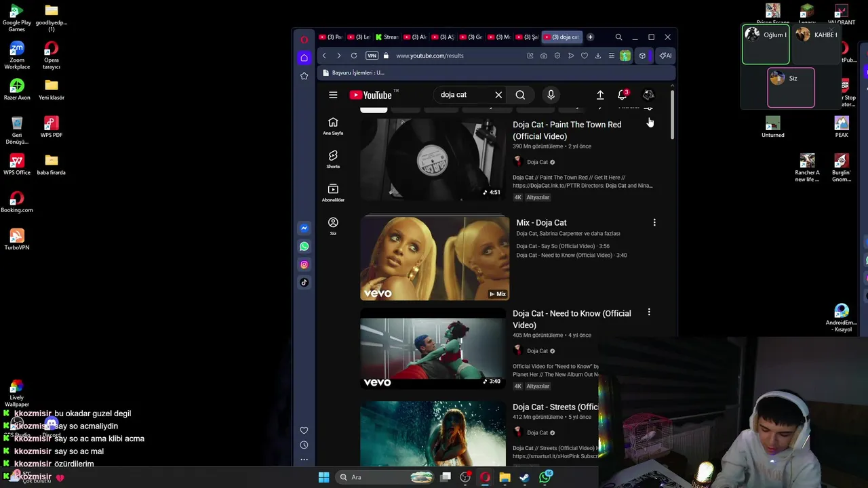The image size is (868, 488).
Task: Open Opera menu logo button
Action: coord(304,39)
